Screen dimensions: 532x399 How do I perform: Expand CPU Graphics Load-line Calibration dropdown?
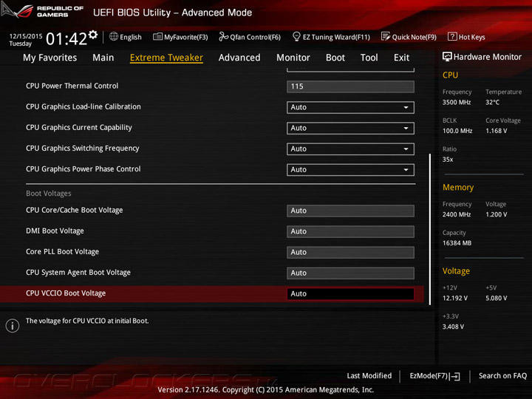(x=350, y=108)
